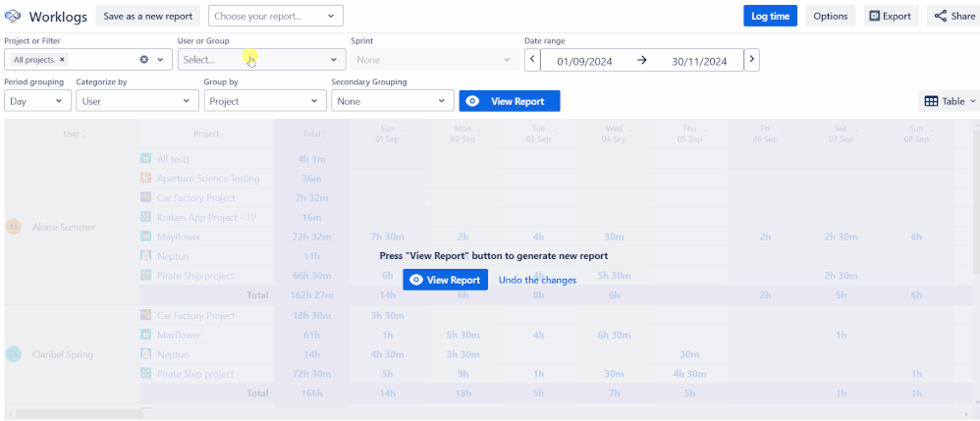Open the Period grouping Day dropdown
Screen dimensions: 980x421
pos(37,101)
